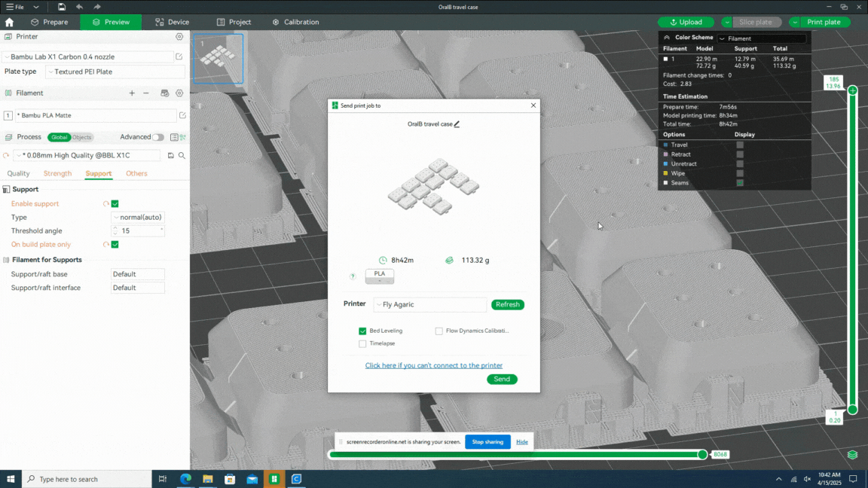Image resolution: width=868 pixels, height=488 pixels.
Task: Enable the Timelapse checkbox
Action: click(x=362, y=343)
